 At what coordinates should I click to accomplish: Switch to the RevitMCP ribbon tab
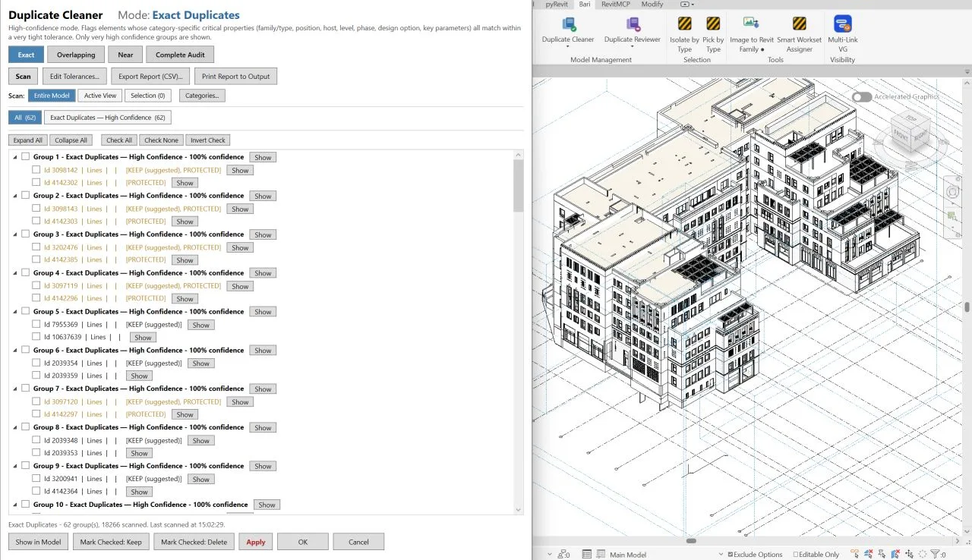[616, 4]
